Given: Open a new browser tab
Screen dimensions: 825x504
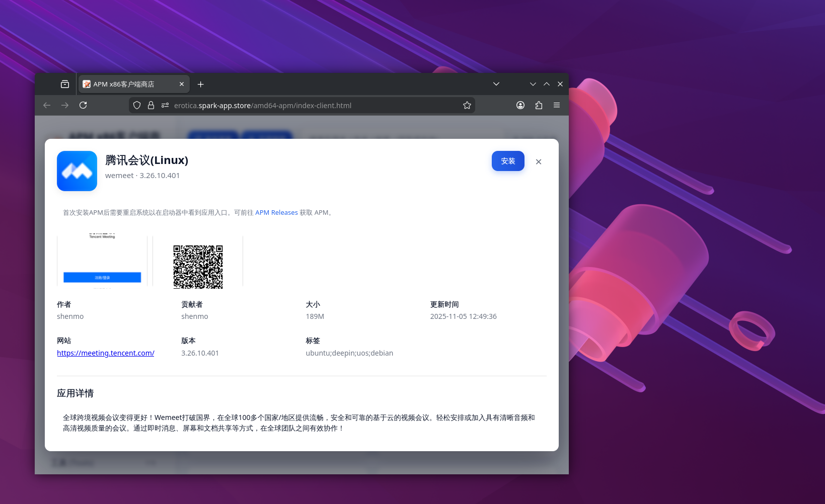Looking at the screenshot, I should point(201,84).
